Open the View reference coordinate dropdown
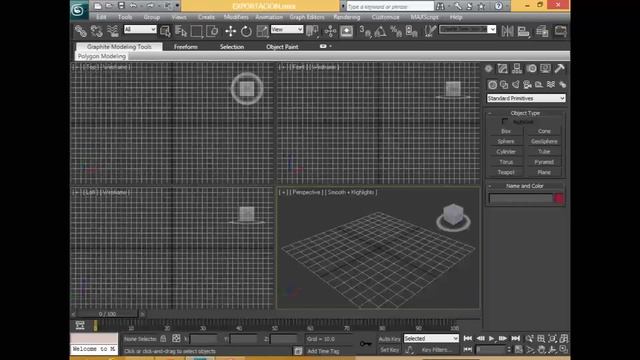 point(287,29)
